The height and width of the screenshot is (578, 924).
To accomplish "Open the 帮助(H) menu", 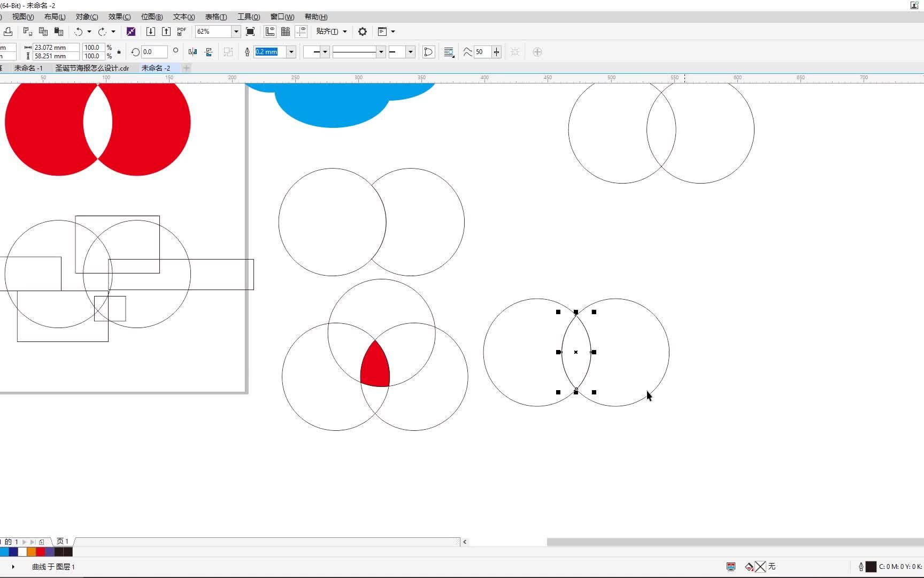I will click(x=316, y=17).
